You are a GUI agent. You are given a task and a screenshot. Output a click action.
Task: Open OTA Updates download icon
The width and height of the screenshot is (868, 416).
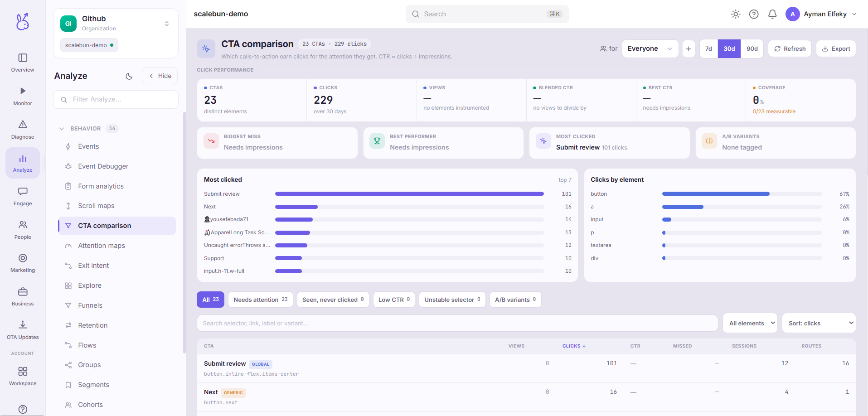click(23, 324)
